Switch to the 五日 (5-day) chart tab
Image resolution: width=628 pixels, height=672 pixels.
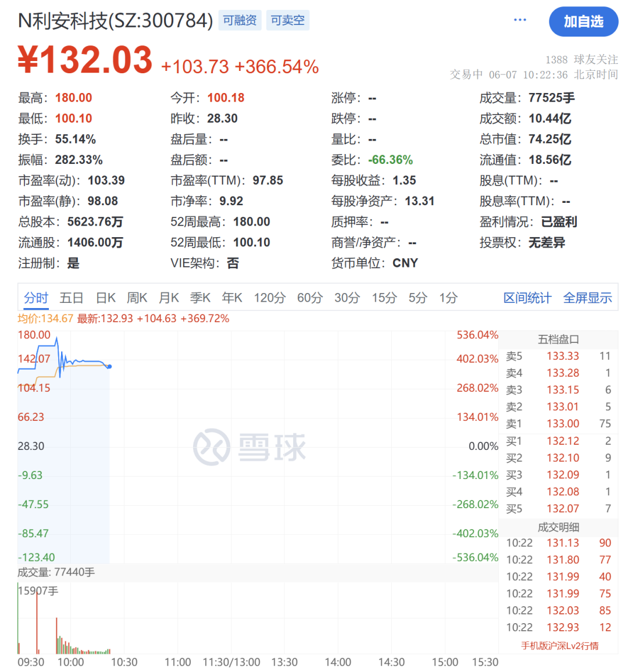tap(71, 298)
